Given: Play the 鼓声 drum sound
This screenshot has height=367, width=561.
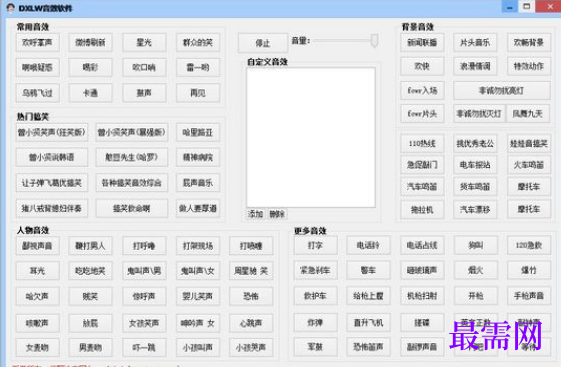Looking at the screenshot, I should [144, 93].
